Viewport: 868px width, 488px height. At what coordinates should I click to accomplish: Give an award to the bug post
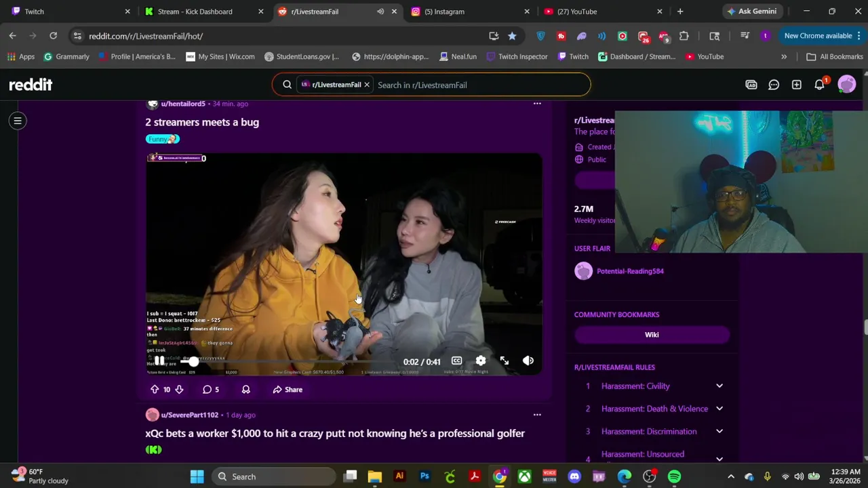click(x=246, y=390)
